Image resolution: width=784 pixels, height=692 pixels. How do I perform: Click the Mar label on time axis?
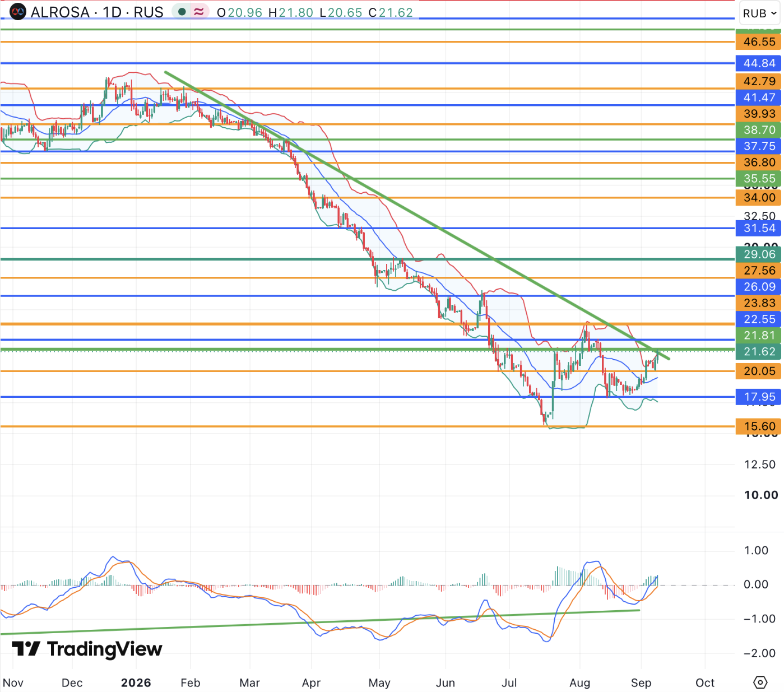(249, 682)
